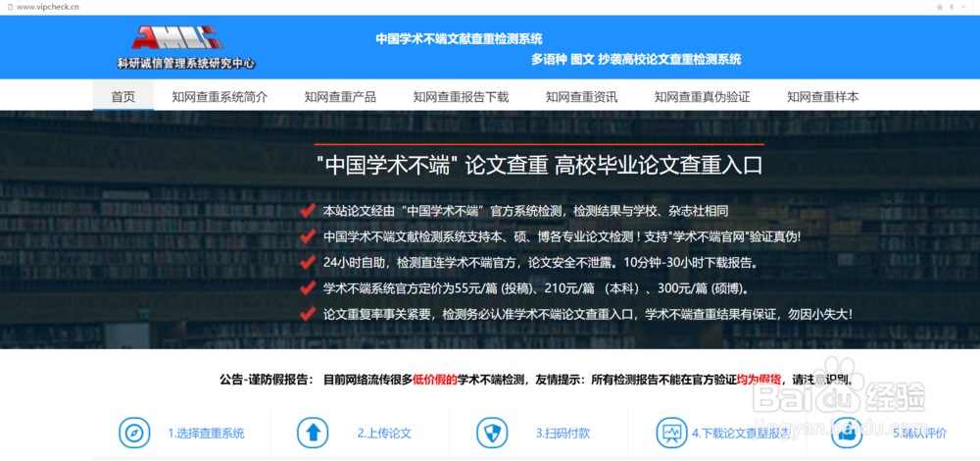980x461 pixels.
Task: Click the compass icon for step 1
Action: [x=134, y=433]
